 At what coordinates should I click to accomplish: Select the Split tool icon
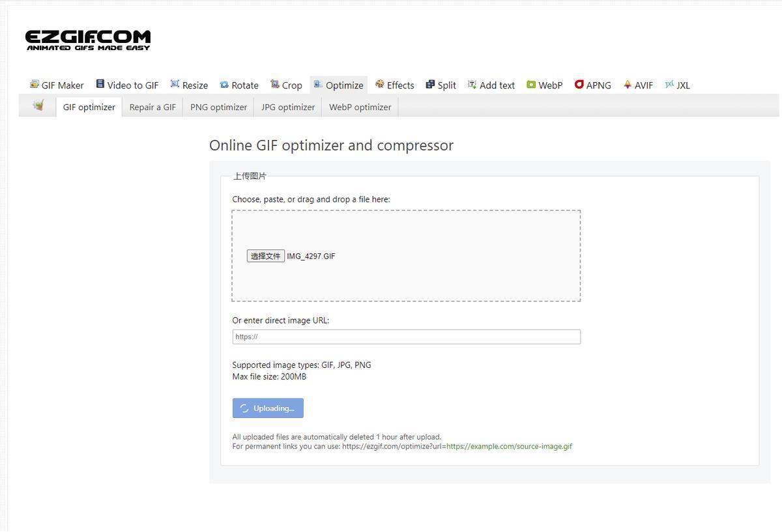[x=430, y=85]
